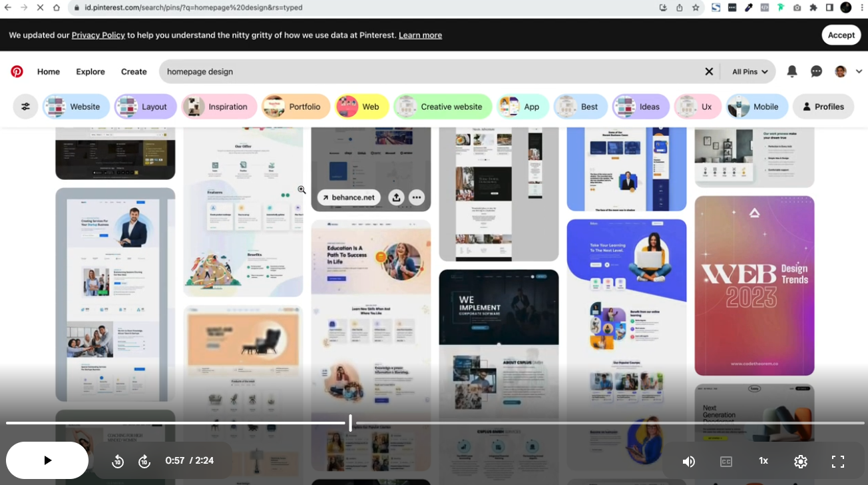
Task: Visit the behance.net pin link
Action: coord(349,197)
